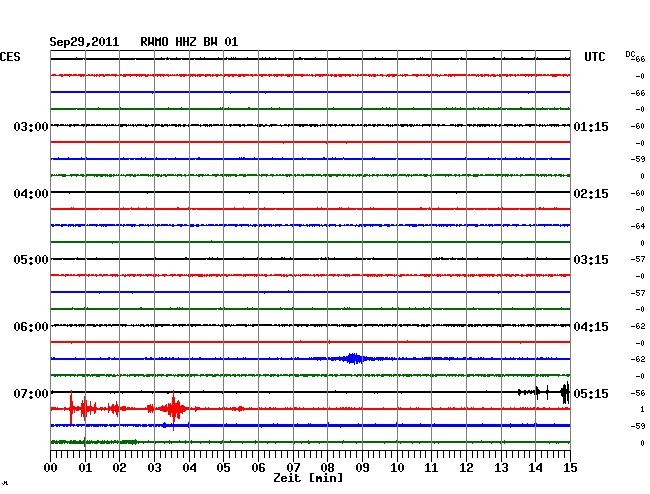Click minute 03 on the time axis

click(154, 467)
